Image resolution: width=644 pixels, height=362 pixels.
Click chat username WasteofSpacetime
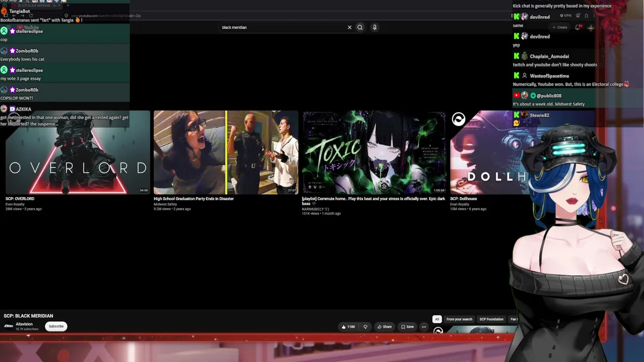549,76
